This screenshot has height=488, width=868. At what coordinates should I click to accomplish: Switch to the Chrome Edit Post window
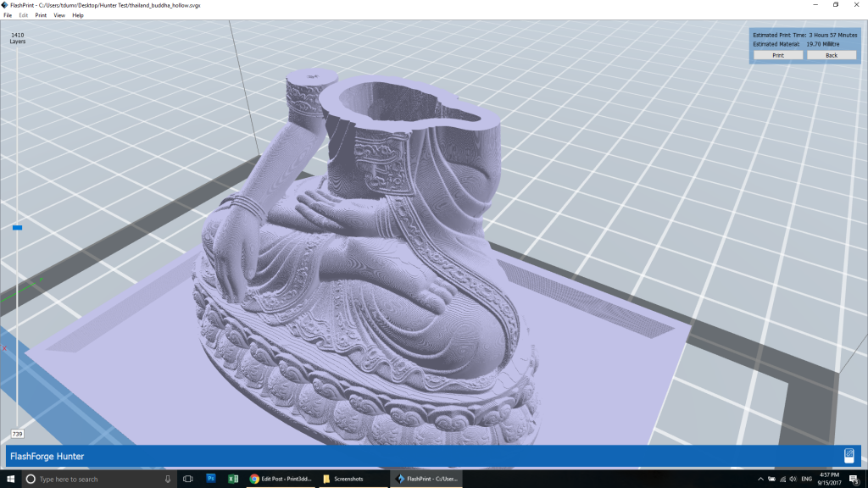(x=281, y=479)
